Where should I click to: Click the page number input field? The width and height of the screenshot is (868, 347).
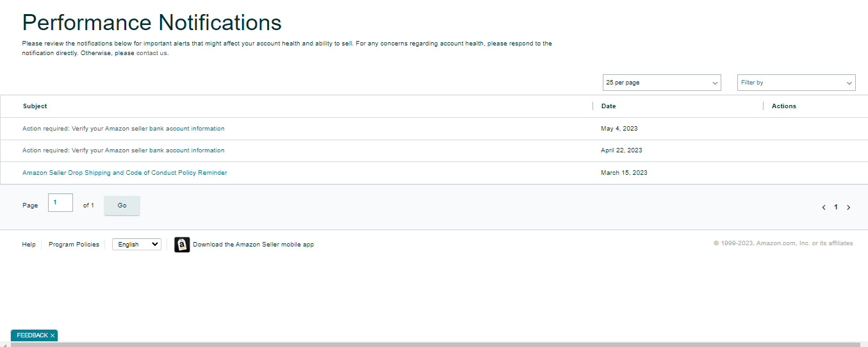(x=60, y=202)
